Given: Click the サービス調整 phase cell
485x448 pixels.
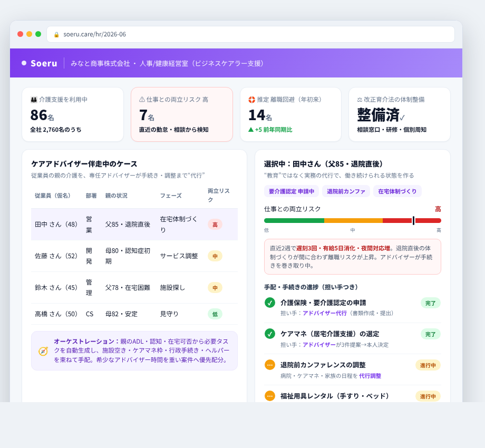Looking at the screenshot, I should tap(179, 256).
